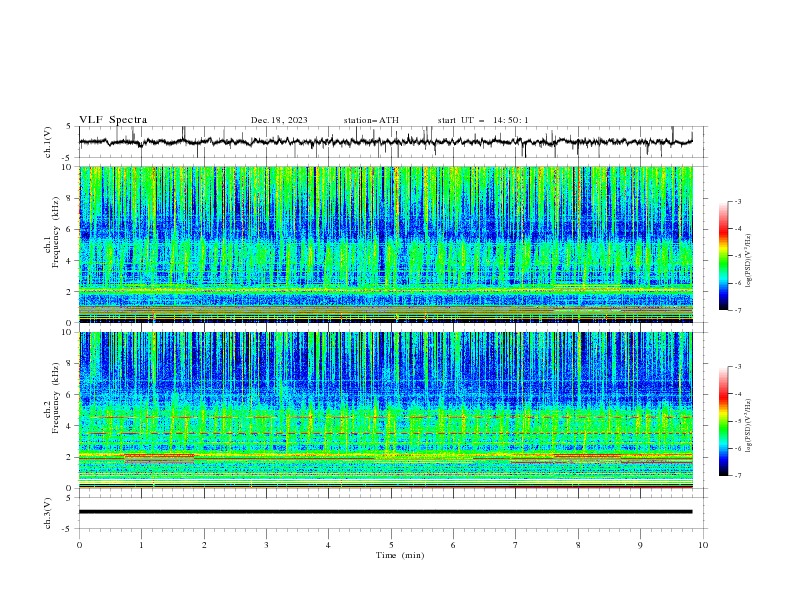The height and width of the screenshot is (612, 792).
Task: Click the "ch.1(V)" axis label
Action: 48,142
